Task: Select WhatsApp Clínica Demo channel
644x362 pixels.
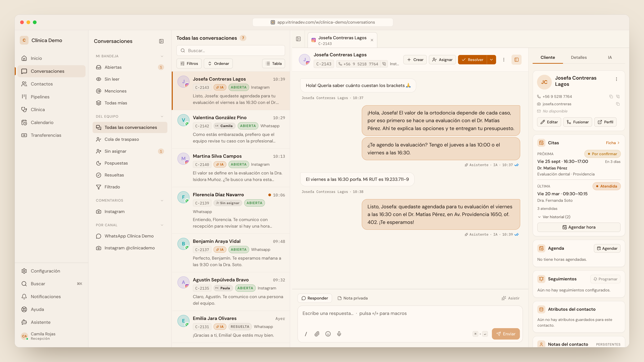Action: pos(130,236)
